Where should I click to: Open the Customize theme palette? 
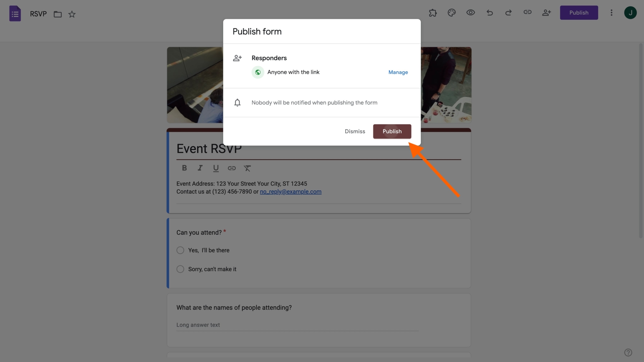point(452,13)
